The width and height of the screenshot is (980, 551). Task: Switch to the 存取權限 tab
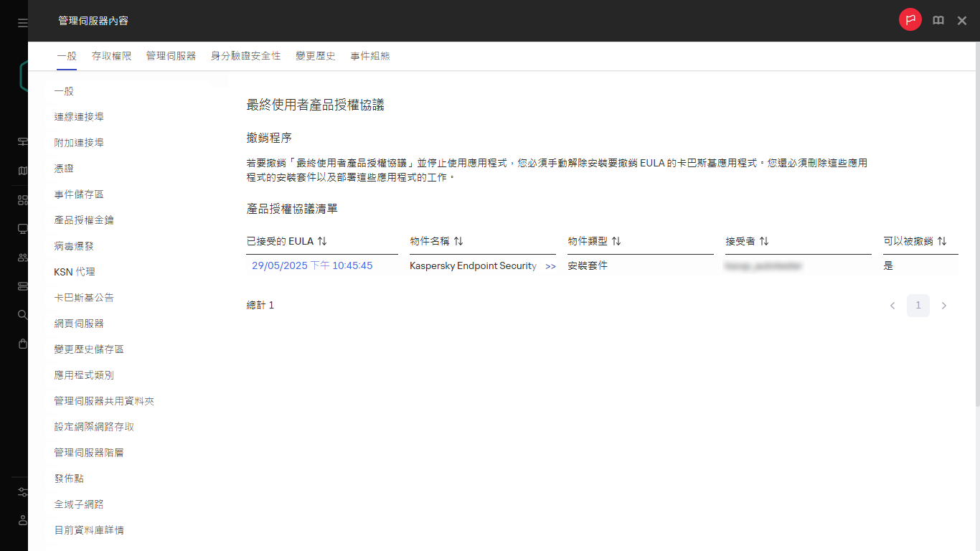point(111,55)
